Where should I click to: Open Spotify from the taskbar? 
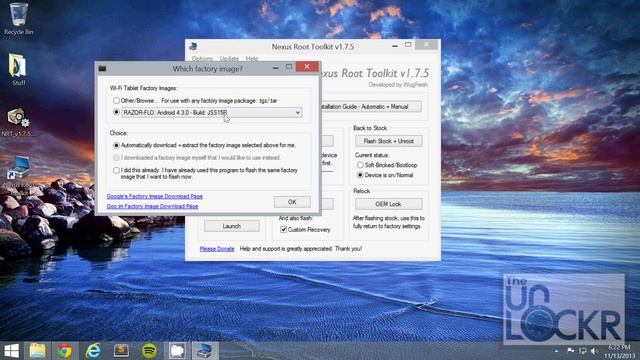click(x=149, y=351)
